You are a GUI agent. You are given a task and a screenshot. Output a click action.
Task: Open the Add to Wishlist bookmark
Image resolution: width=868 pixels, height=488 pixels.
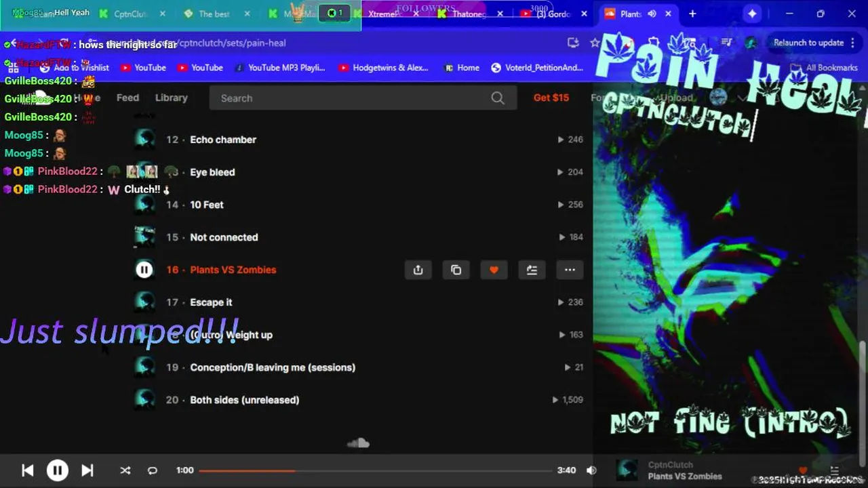74,68
